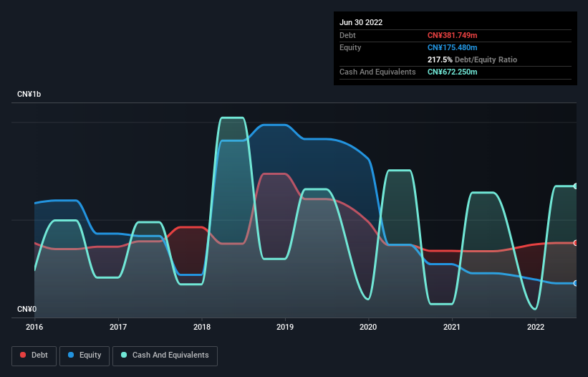
Task: Click the teal dot in Cash legend
Action: point(124,355)
